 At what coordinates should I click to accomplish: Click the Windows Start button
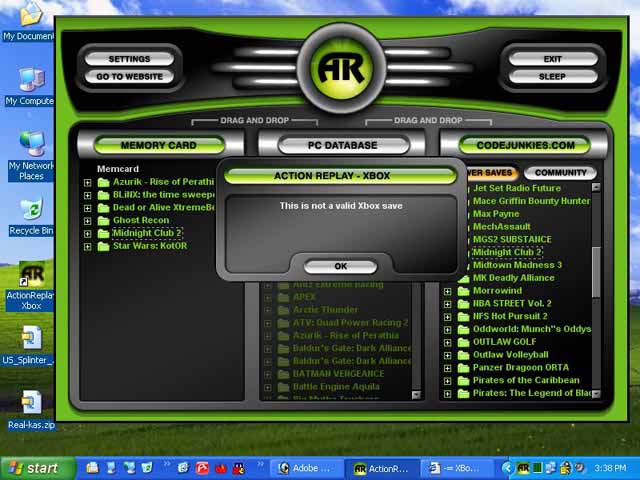tap(38, 468)
